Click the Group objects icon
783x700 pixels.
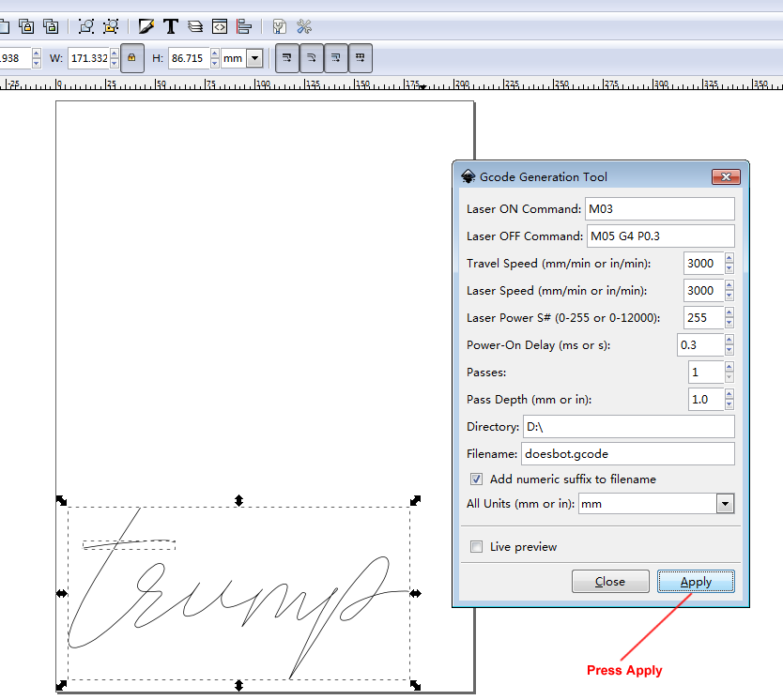coord(86,26)
